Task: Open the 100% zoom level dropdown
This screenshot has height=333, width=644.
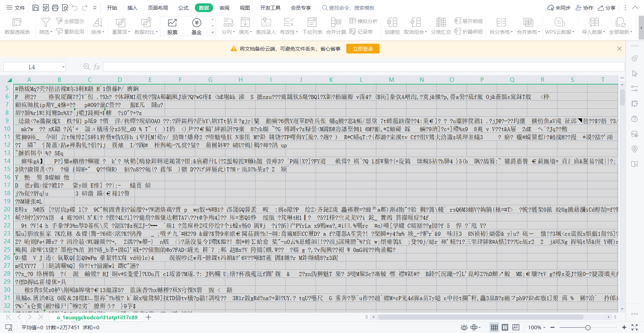Action: [537, 327]
